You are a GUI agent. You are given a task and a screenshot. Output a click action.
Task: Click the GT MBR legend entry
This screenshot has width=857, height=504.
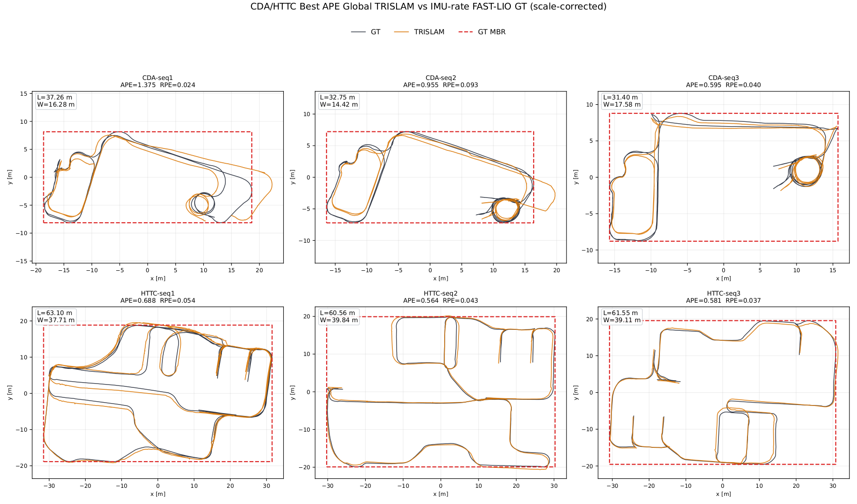[x=482, y=32]
